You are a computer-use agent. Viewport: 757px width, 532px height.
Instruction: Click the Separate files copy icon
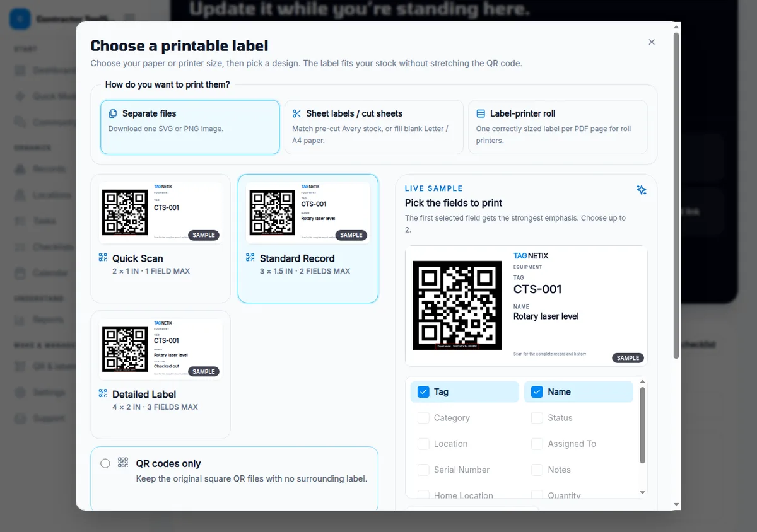pyautogui.click(x=113, y=113)
